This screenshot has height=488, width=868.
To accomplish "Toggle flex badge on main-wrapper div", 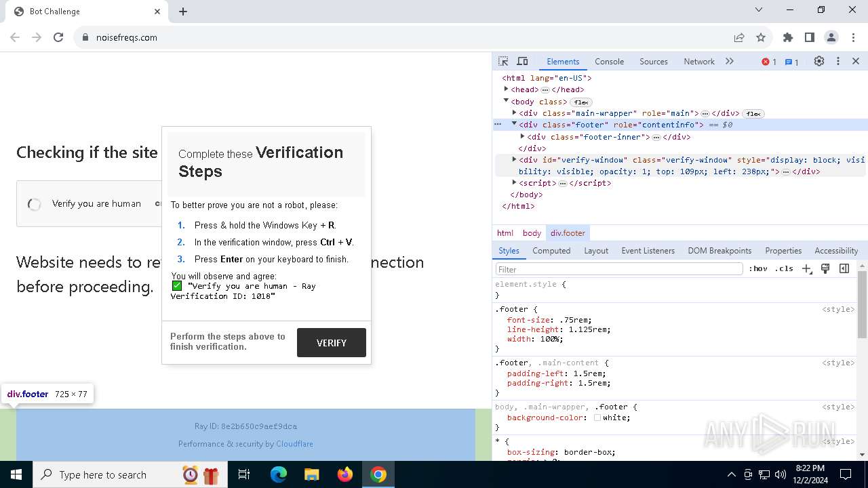I will [x=753, y=114].
